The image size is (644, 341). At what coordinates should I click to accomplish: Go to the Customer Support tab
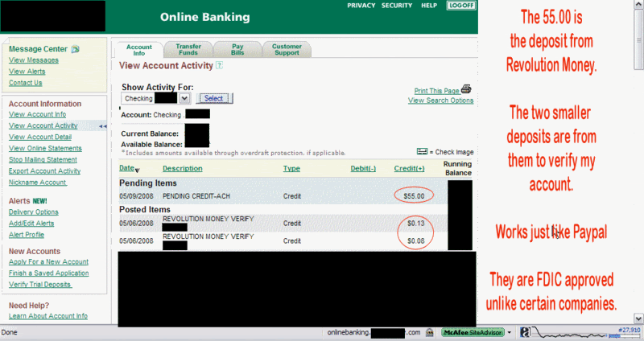[287, 50]
